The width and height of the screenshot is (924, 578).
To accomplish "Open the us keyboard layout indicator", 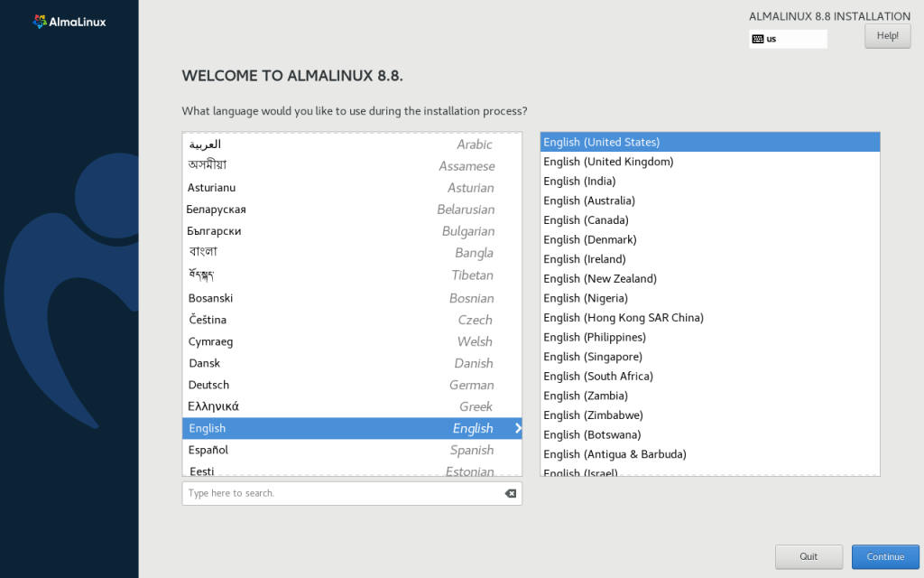I will 788,39.
